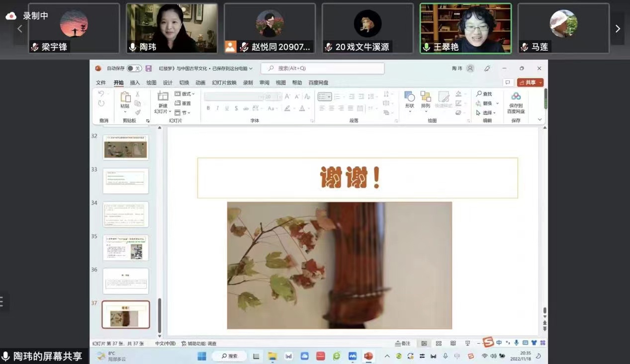Switch to Reading View icon

(453, 343)
